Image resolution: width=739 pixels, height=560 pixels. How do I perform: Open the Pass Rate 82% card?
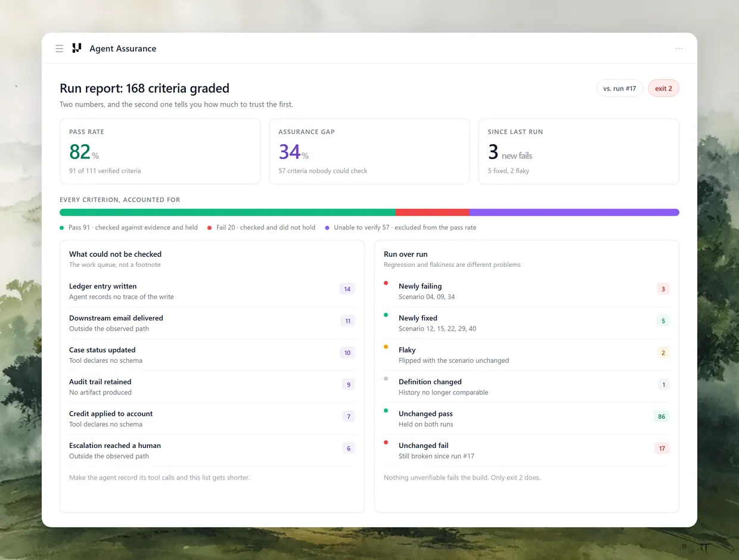(160, 151)
